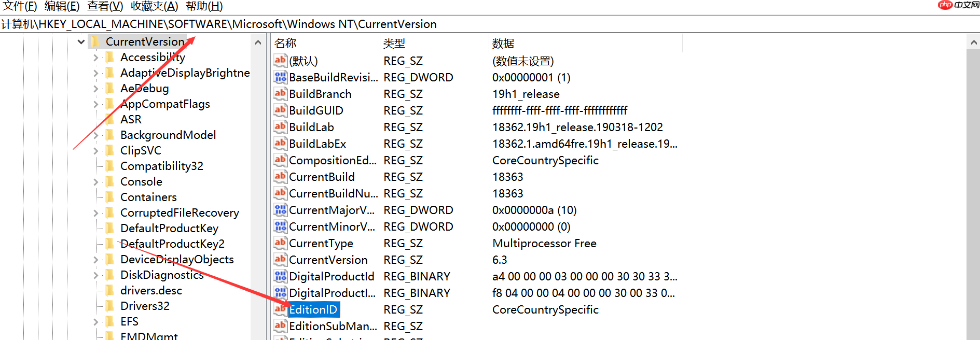Click data 19h1_release of BuildBranch
980x340 pixels.
(526, 94)
